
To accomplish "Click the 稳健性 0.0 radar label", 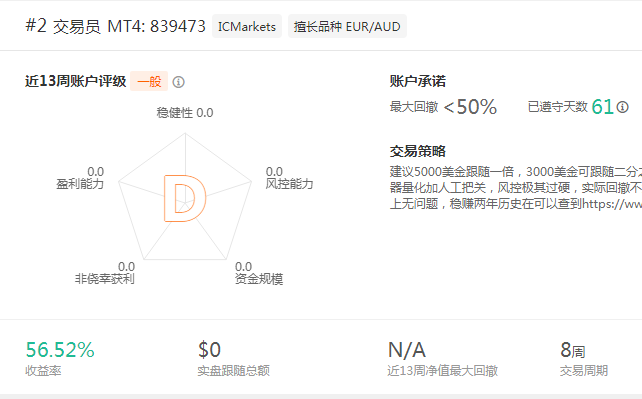I will click(x=185, y=113).
